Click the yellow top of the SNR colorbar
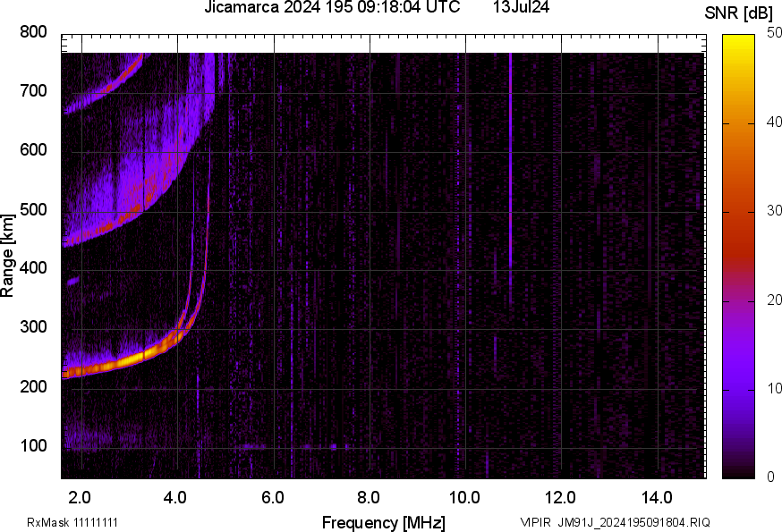This screenshot has height=532, width=782. [x=739, y=39]
